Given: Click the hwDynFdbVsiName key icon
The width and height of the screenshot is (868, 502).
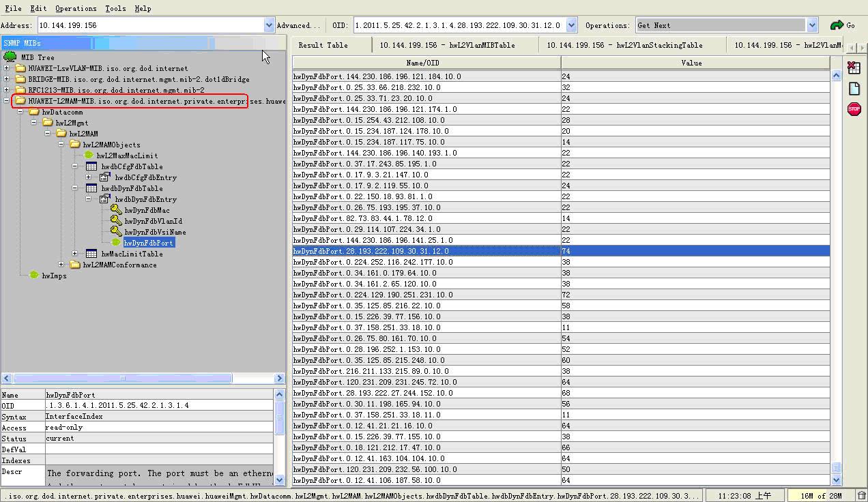Looking at the screenshot, I should [116, 232].
